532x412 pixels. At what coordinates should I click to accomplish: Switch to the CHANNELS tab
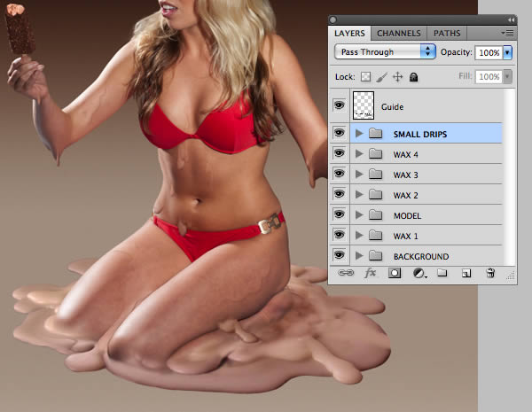399,34
